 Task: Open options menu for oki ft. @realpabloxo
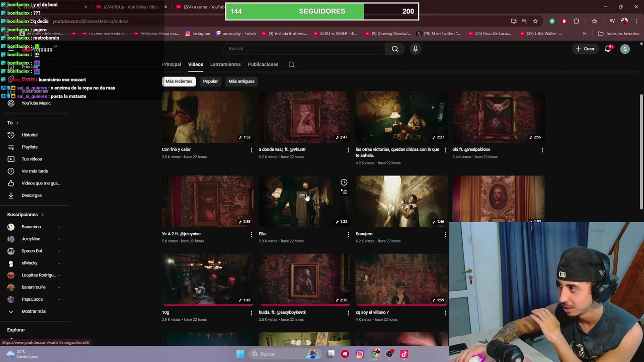pyautogui.click(x=542, y=150)
